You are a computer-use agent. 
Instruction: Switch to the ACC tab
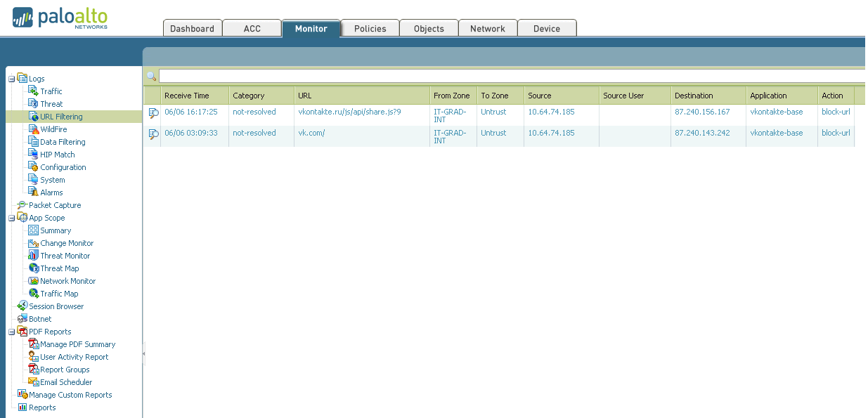252,28
